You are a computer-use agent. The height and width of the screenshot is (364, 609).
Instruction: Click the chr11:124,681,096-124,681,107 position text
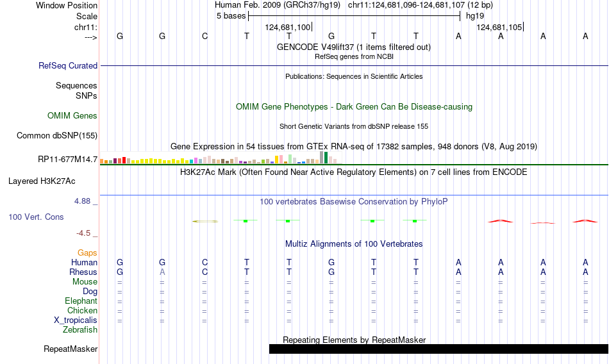coord(421,5)
